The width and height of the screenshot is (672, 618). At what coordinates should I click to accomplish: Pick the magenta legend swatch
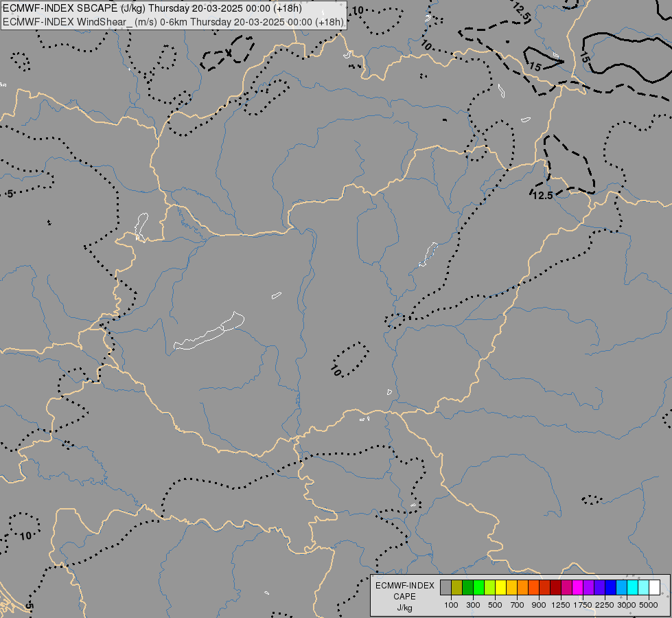578,588
